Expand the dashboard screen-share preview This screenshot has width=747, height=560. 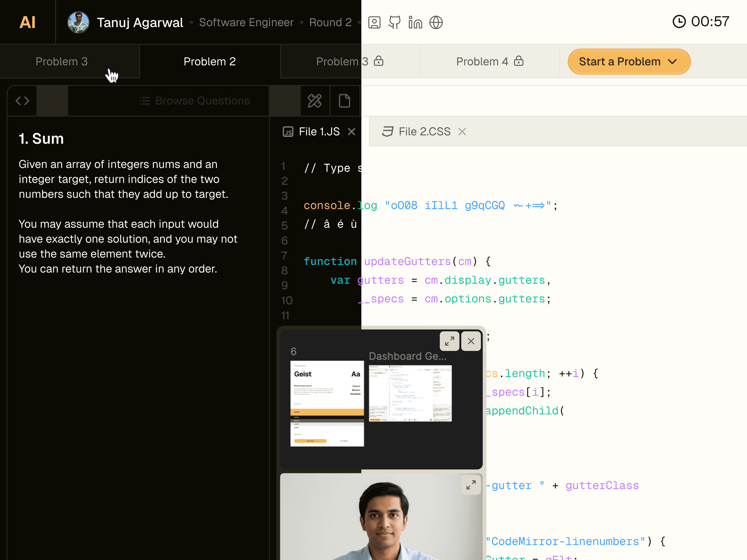(x=449, y=341)
